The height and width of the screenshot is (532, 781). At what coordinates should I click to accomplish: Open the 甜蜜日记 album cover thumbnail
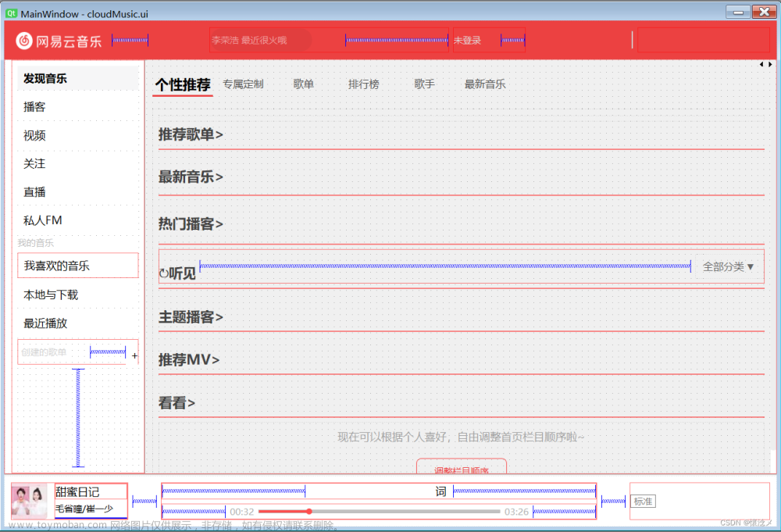point(30,501)
